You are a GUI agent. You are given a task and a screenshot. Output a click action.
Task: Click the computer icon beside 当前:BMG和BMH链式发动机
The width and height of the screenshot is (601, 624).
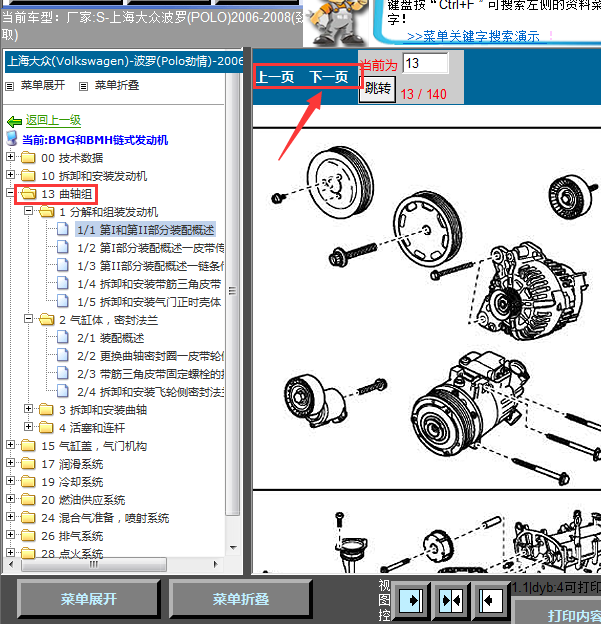(12, 139)
